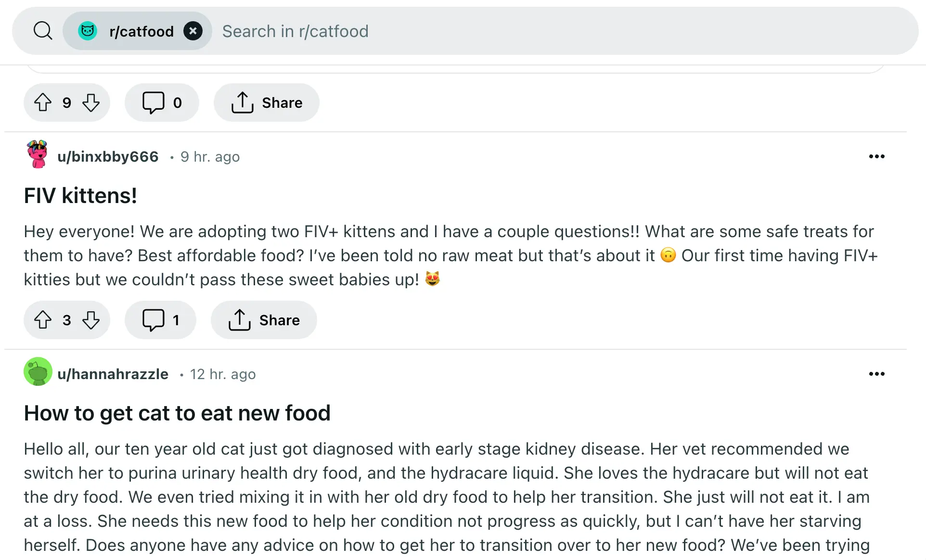Upvote the post with 9 votes
926x560 pixels.
[x=43, y=102]
